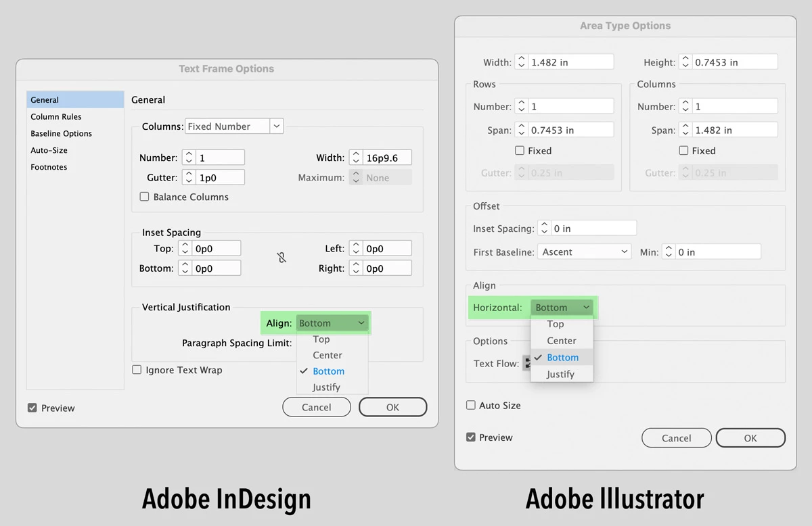
Task: Click the Inset Left stepper
Action: (x=356, y=249)
